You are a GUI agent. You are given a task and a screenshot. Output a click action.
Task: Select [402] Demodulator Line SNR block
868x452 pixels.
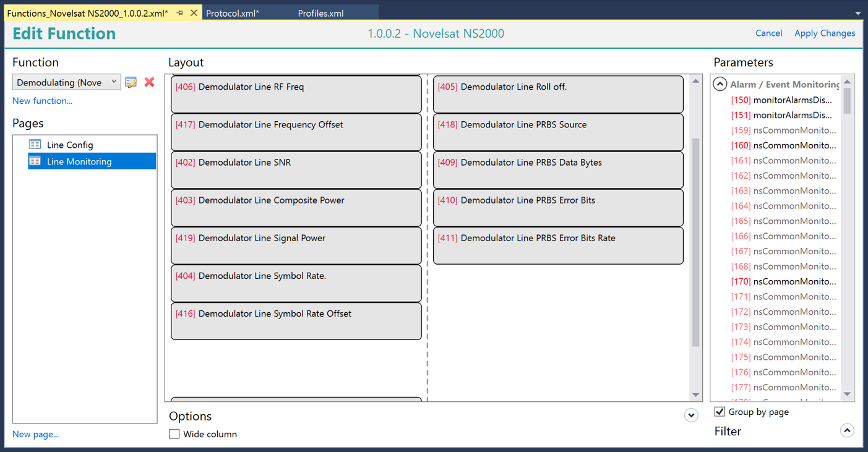pyautogui.click(x=296, y=169)
